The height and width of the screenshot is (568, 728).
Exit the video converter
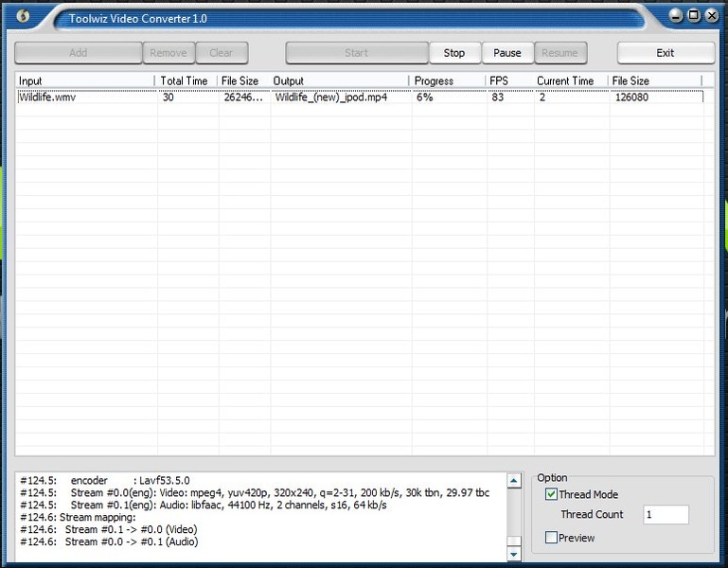666,53
